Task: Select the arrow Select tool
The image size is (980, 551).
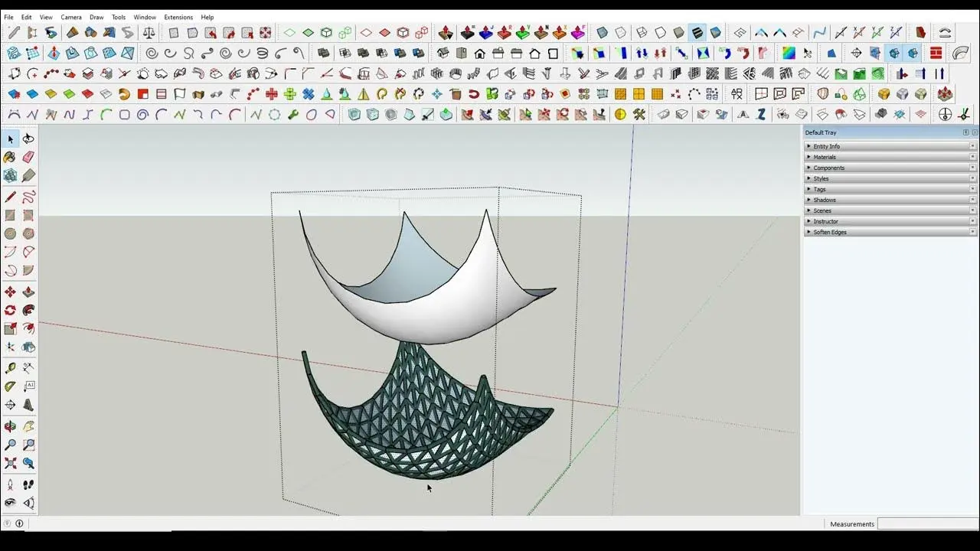Action: point(11,139)
